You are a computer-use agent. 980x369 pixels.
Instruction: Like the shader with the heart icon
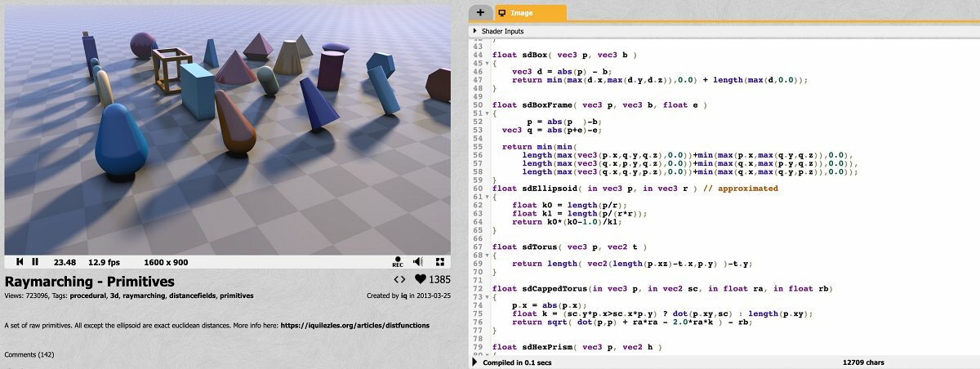coord(421,281)
